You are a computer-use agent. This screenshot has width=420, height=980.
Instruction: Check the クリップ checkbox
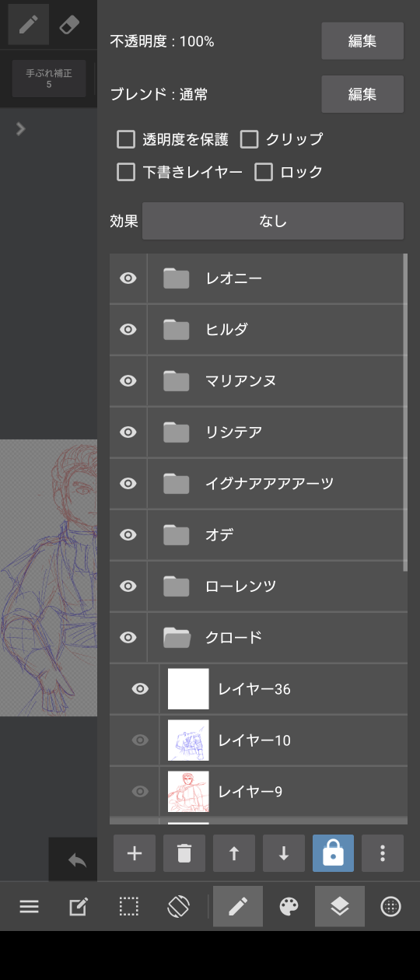point(249,140)
